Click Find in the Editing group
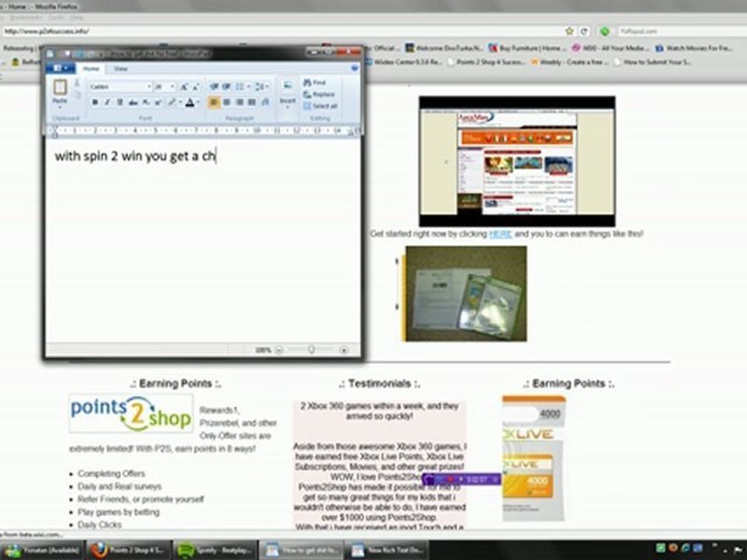This screenshot has height=560, width=747. (315, 83)
